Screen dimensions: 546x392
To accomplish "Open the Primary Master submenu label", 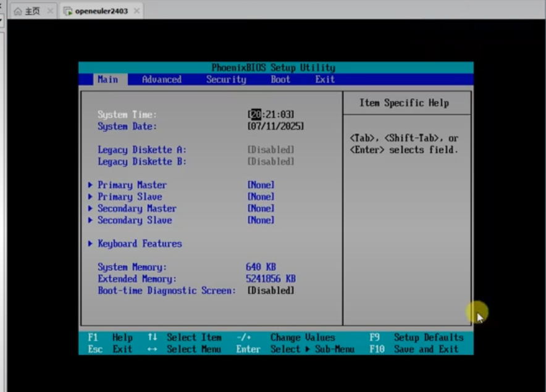I will (132, 185).
